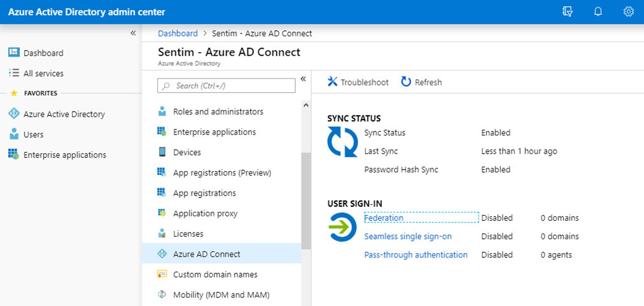The height and width of the screenshot is (306, 644).
Task: Open Enterprise applications from favorites
Action: point(65,155)
